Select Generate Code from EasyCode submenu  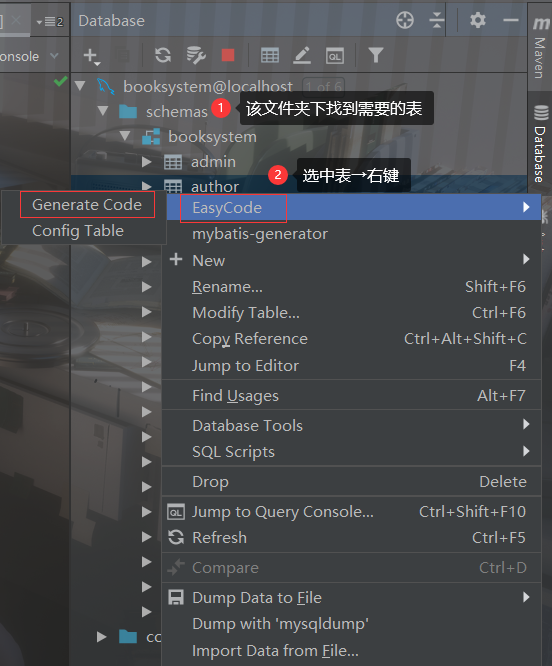[87, 205]
